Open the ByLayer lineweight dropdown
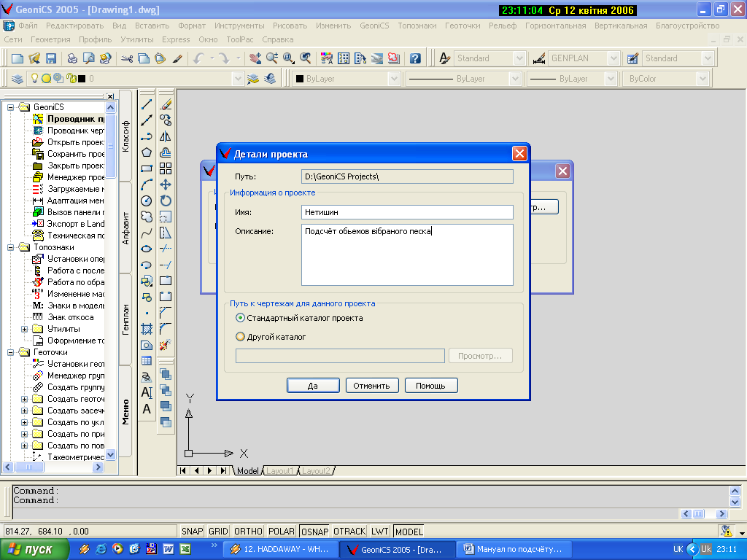 pyautogui.click(x=611, y=79)
